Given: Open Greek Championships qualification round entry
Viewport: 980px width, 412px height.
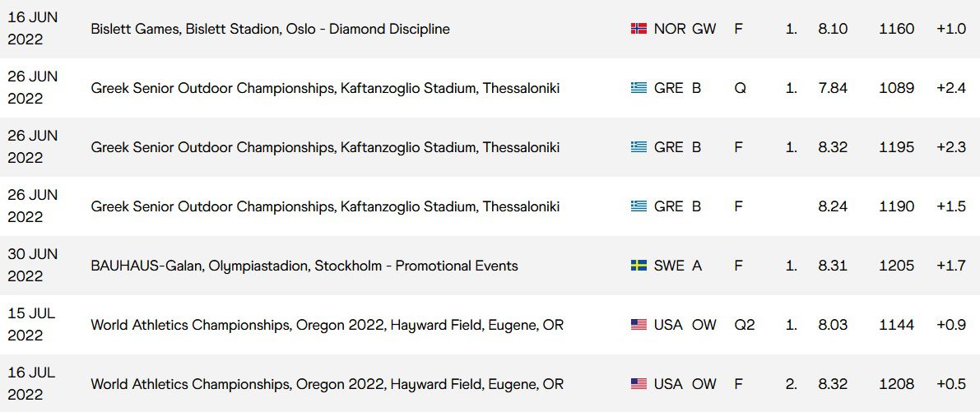Looking at the screenshot, I should tap(325, 88).
